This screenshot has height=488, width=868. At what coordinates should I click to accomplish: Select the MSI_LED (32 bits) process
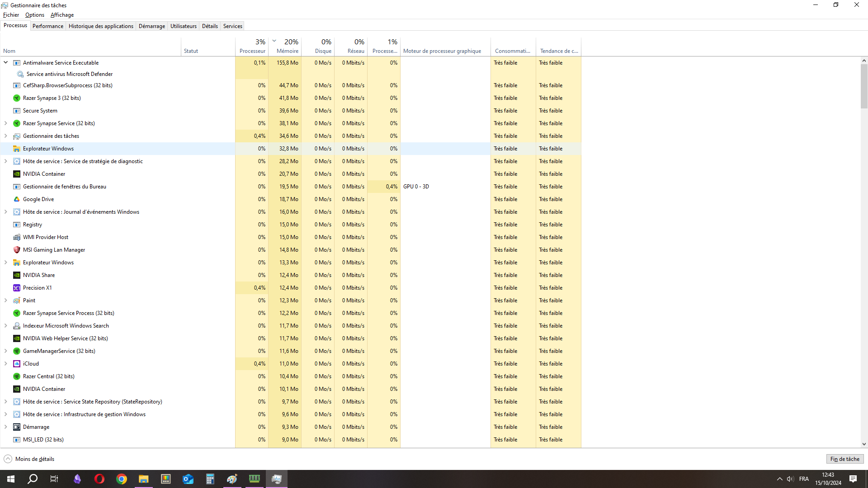(291, 440)
